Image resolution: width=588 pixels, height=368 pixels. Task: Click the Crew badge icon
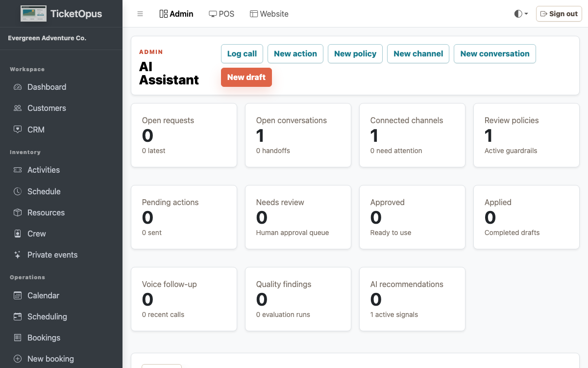(18, 234)
